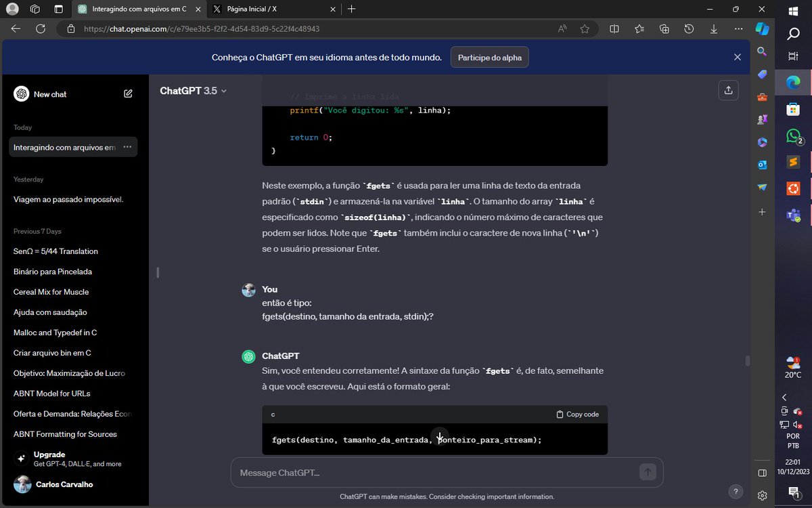This screenshot has height=508, width=812.
Task: Select the Interagindo com arquivos em C tab
Action: coord(139,9)
